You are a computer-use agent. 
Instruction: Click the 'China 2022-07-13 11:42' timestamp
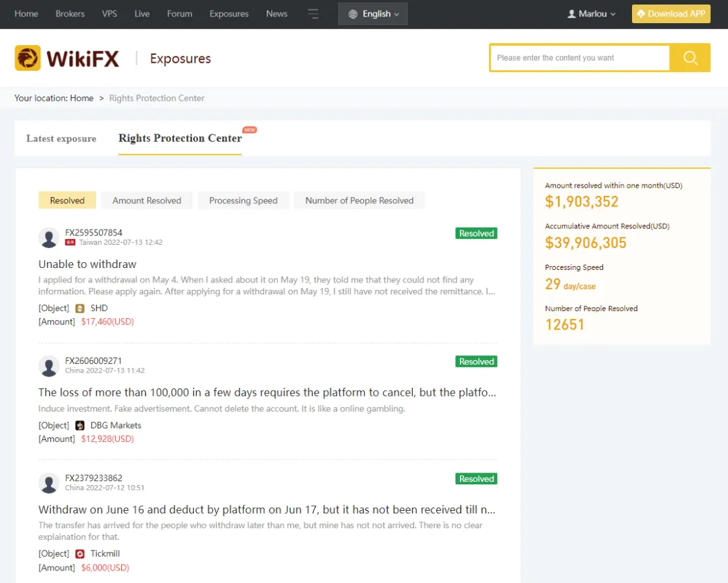pos(105,371)
